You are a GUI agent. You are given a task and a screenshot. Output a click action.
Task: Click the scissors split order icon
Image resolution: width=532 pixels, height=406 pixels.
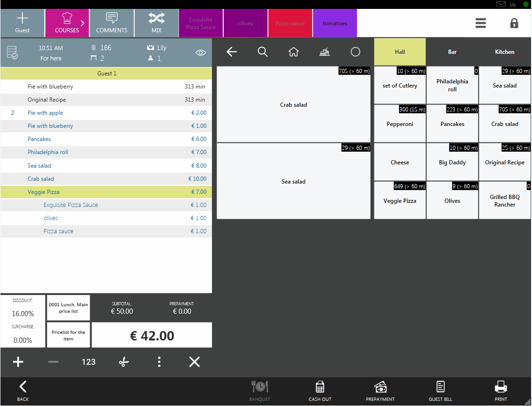124,362
